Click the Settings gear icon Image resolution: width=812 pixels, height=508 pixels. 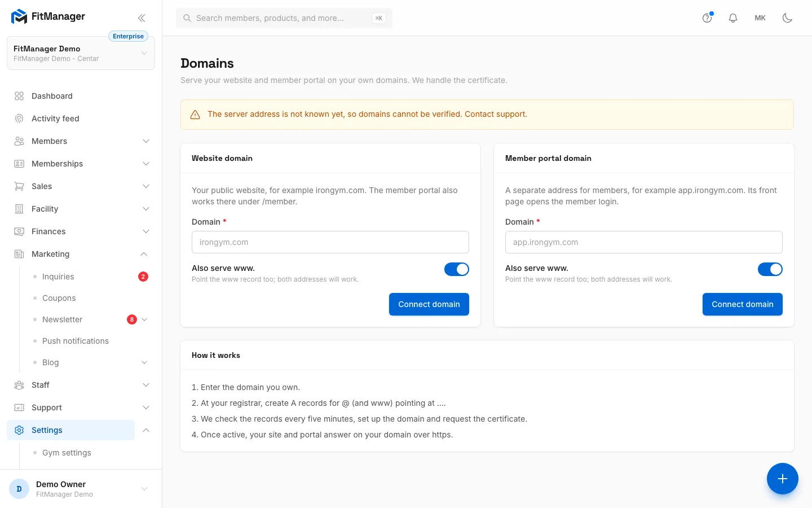pyautogui.click(x=19, y=430)
